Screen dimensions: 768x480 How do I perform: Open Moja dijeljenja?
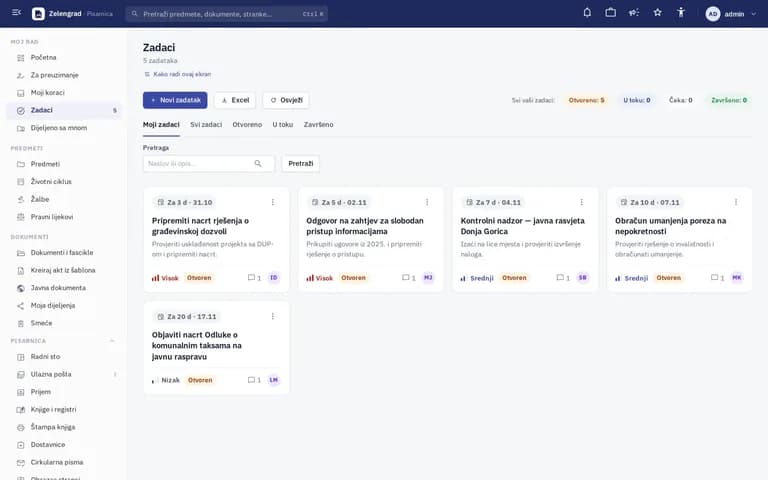[x=64, y=306]
